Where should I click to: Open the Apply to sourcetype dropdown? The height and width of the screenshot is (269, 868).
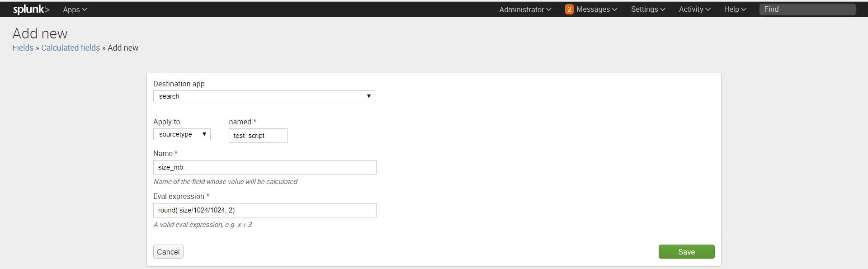click(x=181, y=134)
